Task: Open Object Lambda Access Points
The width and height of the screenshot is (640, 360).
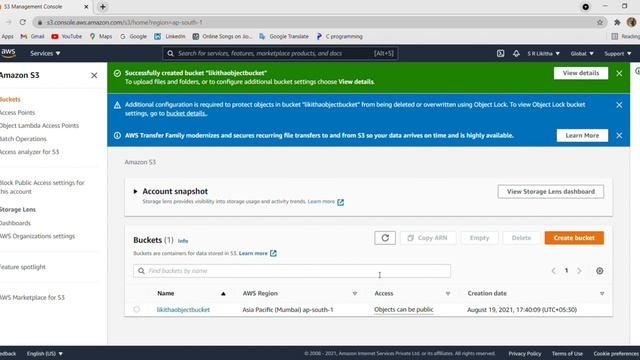Action: [40, 126]
